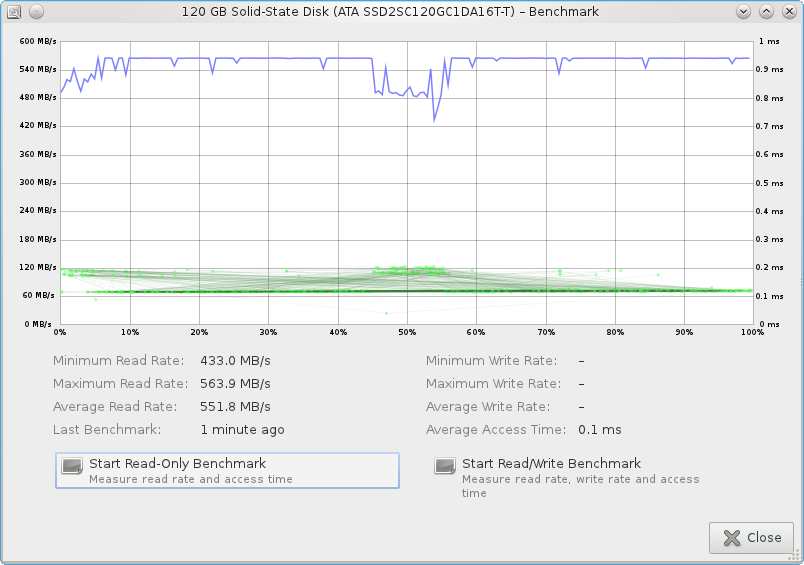Click the window title text in title bar

click(390, 12)
